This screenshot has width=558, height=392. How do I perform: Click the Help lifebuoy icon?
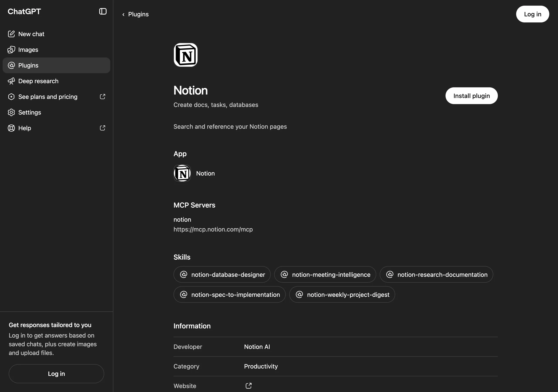point(11,128)
